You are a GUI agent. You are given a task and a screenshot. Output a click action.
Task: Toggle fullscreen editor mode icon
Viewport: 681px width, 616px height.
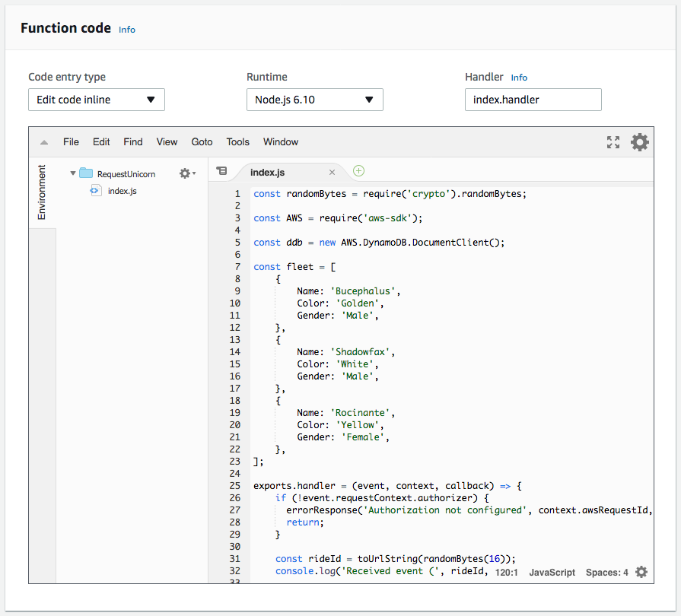click(613, 142)
